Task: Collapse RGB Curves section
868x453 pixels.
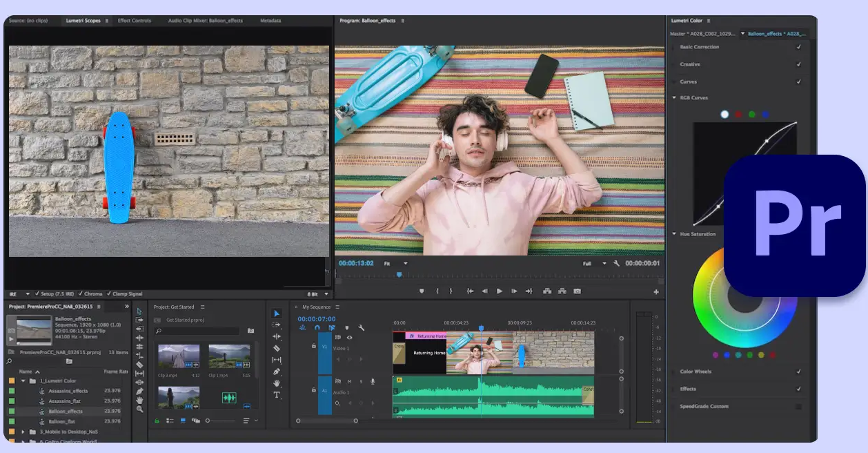Action: click(675, 98)
